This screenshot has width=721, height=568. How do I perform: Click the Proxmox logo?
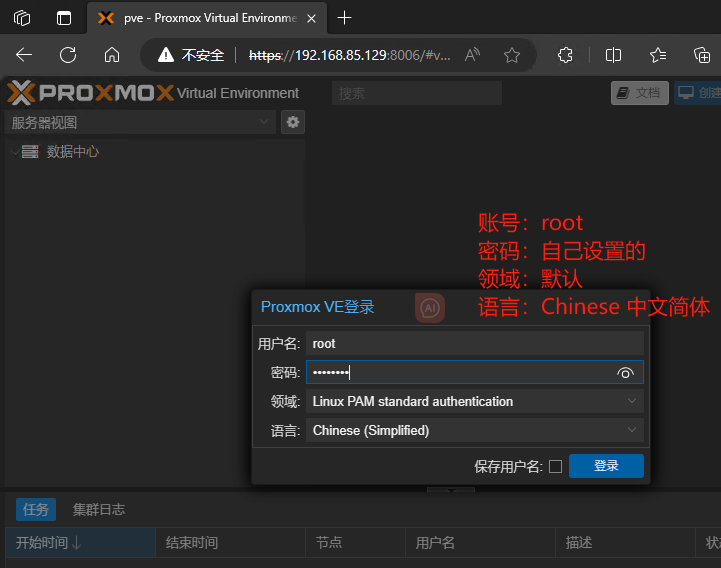coord(90,92)
